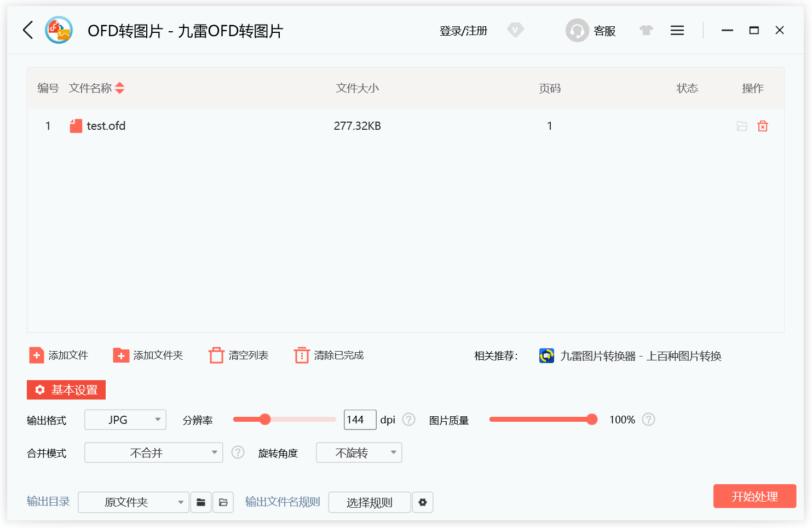Open output folder for test.ofd
This screenshot has height=528, width=812.
point(742,126)
